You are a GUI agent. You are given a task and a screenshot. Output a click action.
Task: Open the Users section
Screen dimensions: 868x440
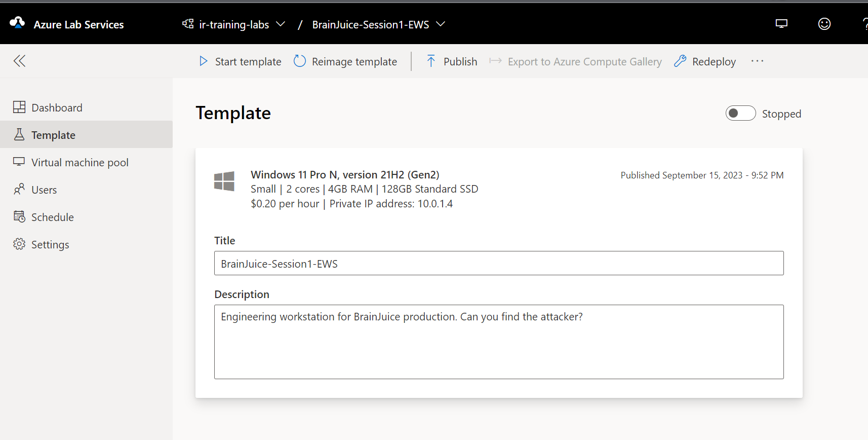44,190
